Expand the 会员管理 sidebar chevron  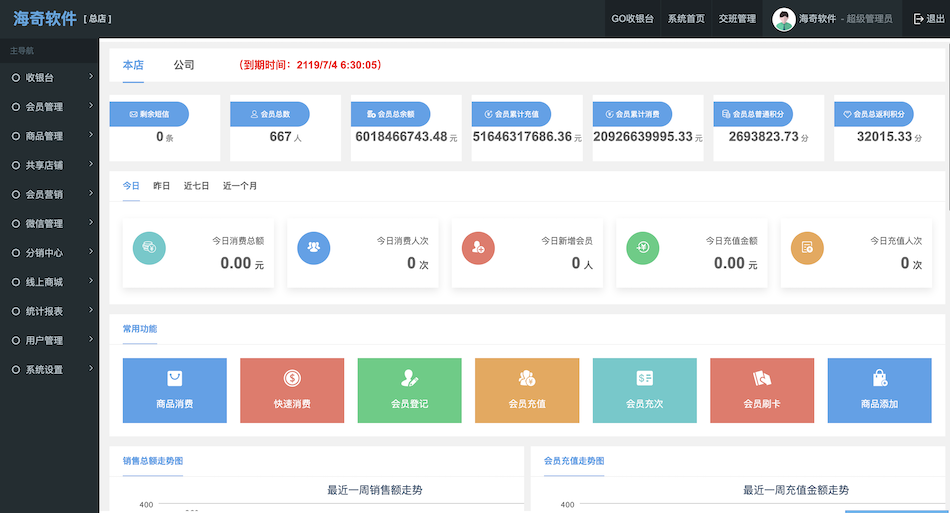tap(91, 105)
